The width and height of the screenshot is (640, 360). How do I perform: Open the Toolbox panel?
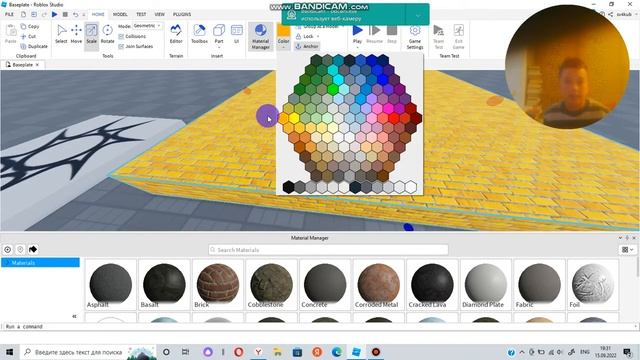click(x=199, y=34)
